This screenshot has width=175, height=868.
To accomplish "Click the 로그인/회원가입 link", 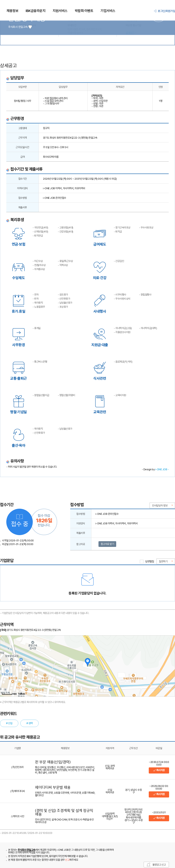I will [x=165, y=11].
